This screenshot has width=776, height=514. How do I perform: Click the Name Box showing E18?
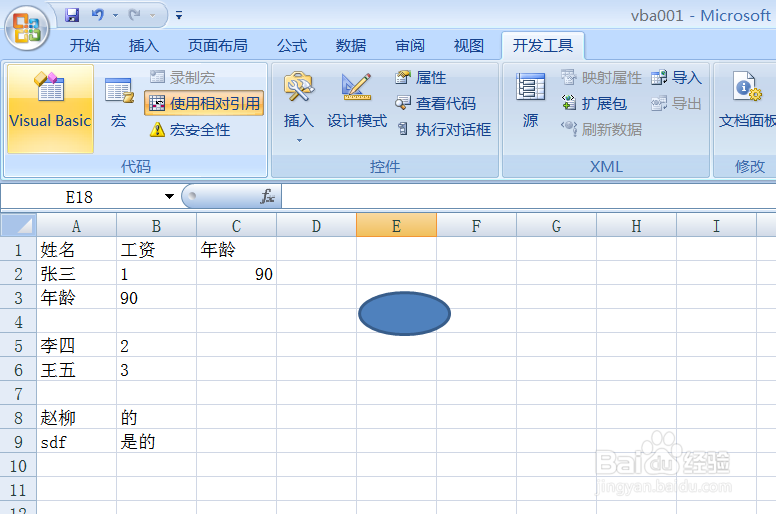pos(79,197)
